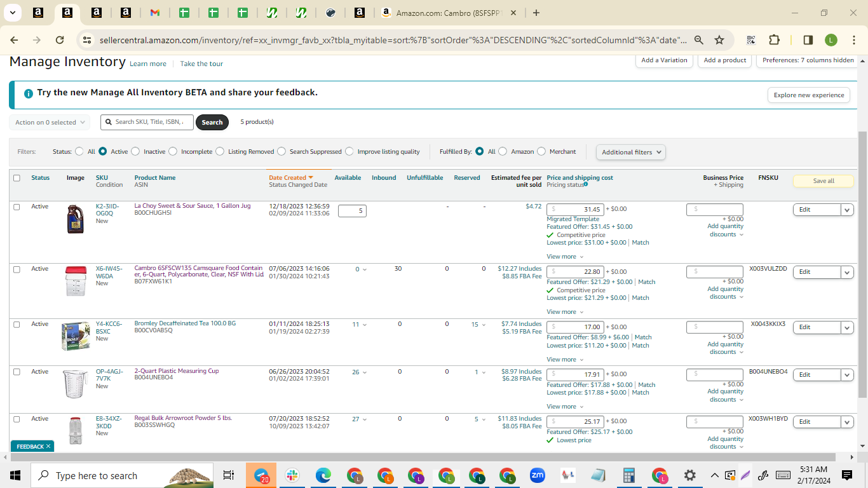This screenshot has height=488, width=868.
Task: Tick the checkbox for Bromley Decaffeinated Tea
Action: [x=17, y=324]
